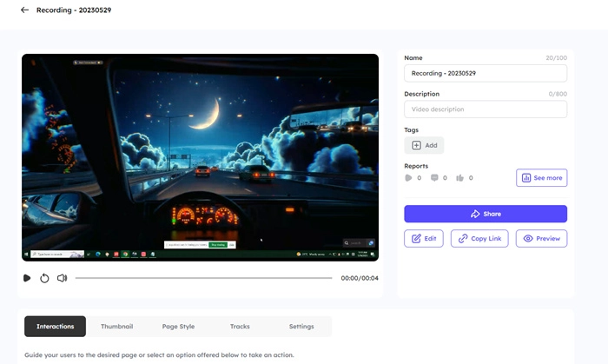Preview the recording
The height and width of the screenshot is (364, 608).
[541, 238]
